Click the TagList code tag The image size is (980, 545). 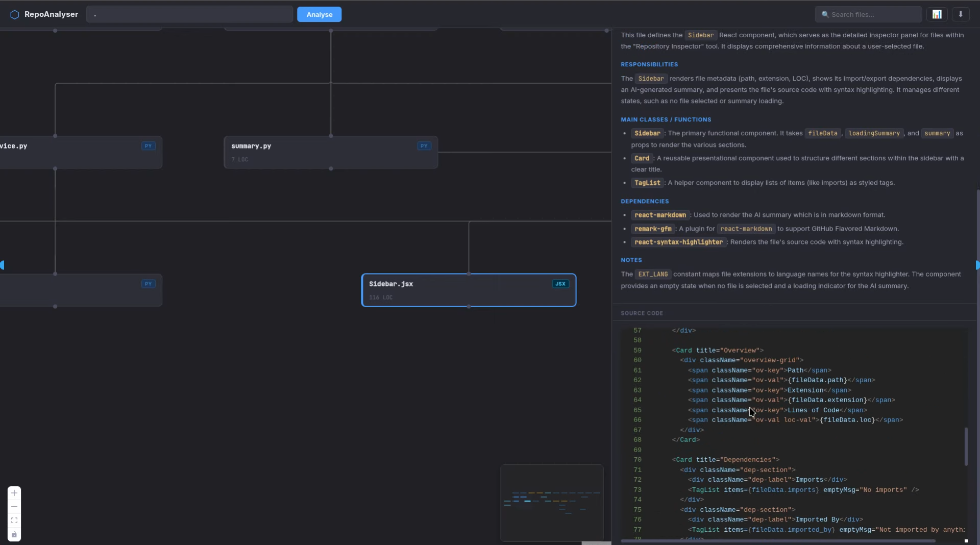tap(647, 183)
